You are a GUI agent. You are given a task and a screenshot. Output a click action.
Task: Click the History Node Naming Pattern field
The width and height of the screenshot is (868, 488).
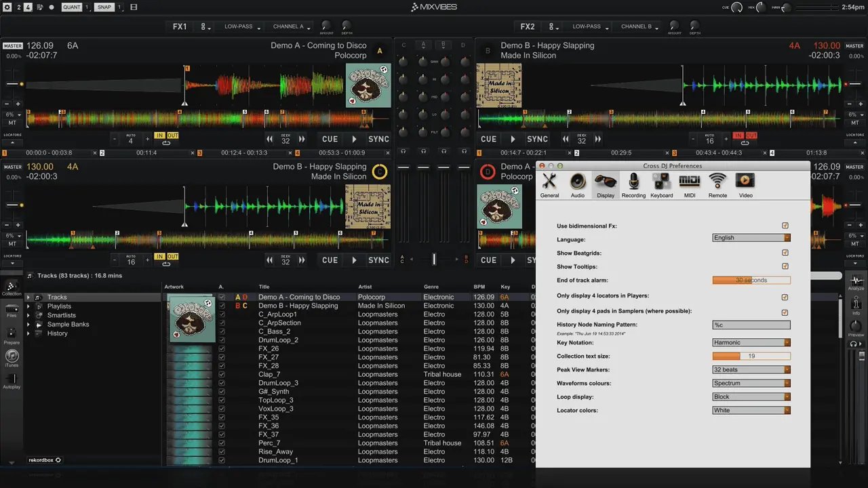[x=751, y=325]
